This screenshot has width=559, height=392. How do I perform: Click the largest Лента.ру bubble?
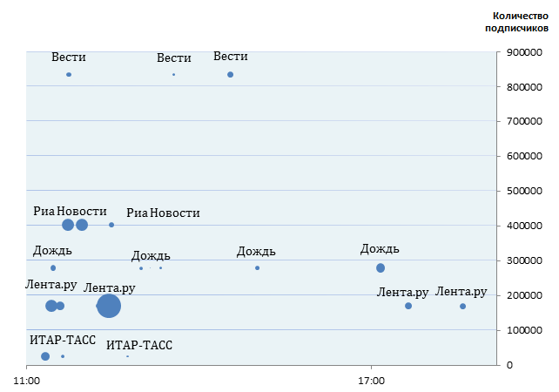[x=109, y=306]
